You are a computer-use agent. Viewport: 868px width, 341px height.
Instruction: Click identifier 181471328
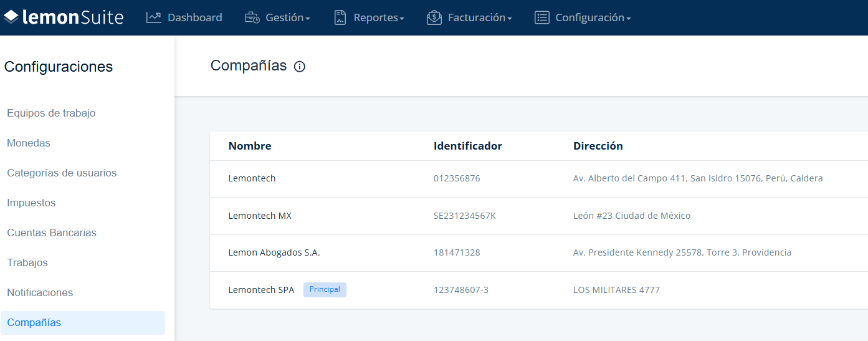(457, 253)
